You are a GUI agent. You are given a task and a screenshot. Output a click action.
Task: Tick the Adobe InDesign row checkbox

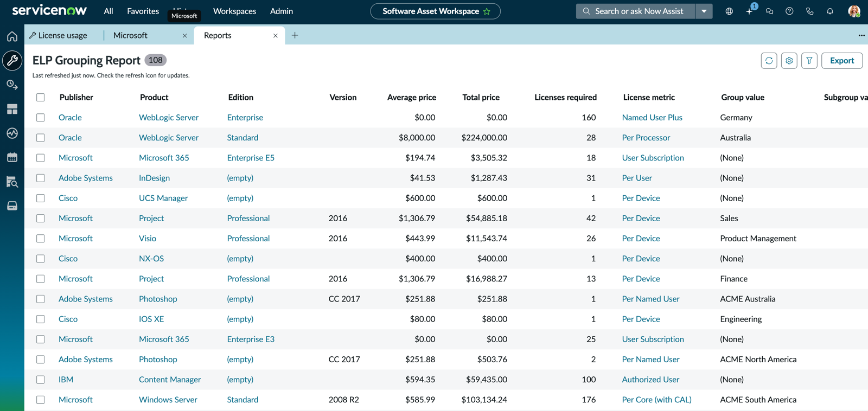tap(41, 178)
